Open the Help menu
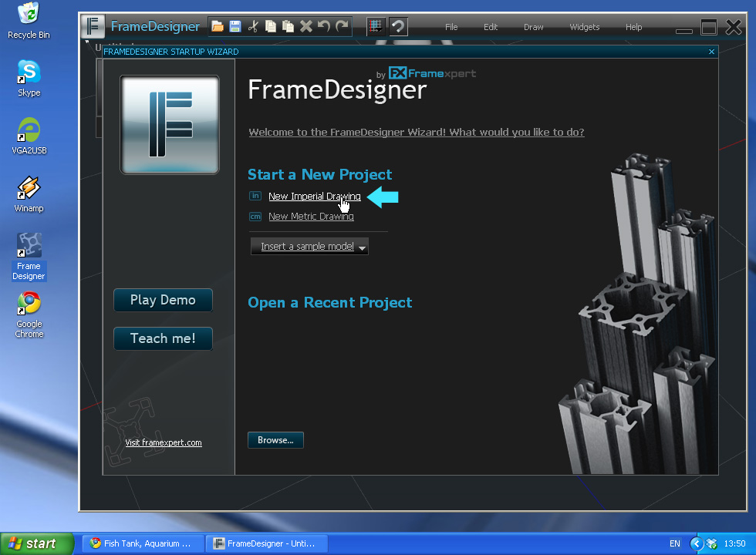756x555 pixels. coord(633,27)
